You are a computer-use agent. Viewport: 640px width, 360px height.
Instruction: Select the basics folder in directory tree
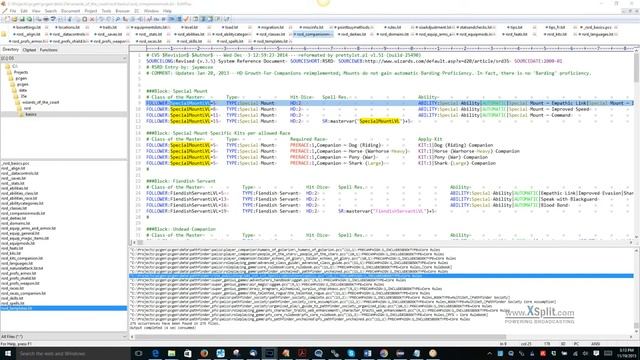tap(31, 114)
